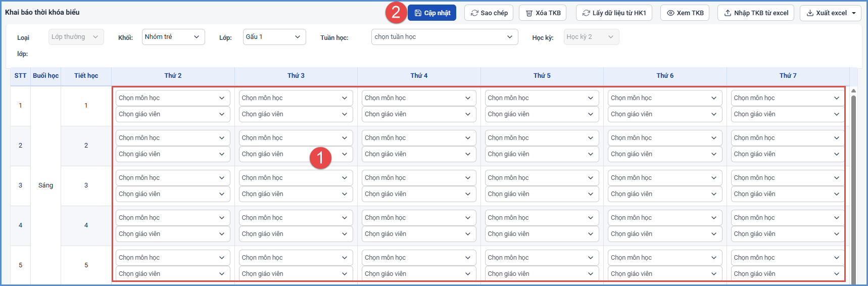
Task: Open the Lớp dropdown showing Gấu 1
Action: coord(274,37)
